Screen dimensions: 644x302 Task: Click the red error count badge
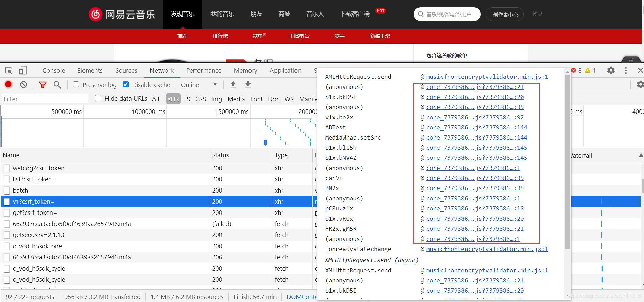(x=576, y=70)
